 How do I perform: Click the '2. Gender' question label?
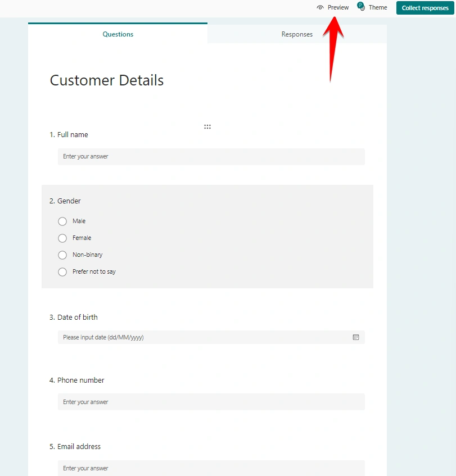(x=65, y=201)
